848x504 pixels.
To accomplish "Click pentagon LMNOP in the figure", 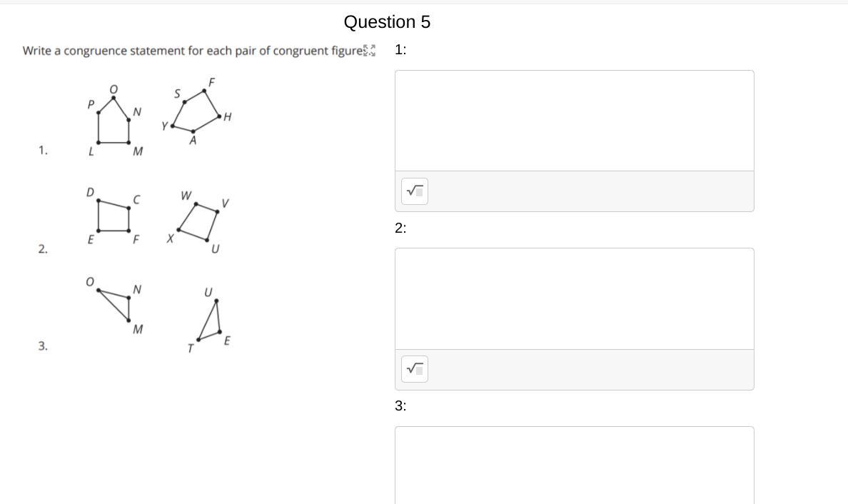I will pyautogui.click(x=113, y=123).
